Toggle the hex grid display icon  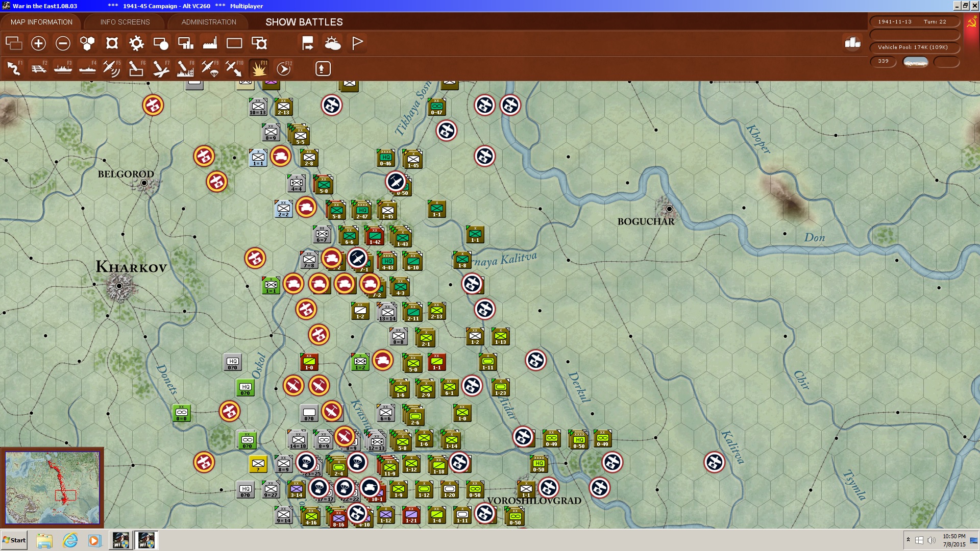[87, 43]
